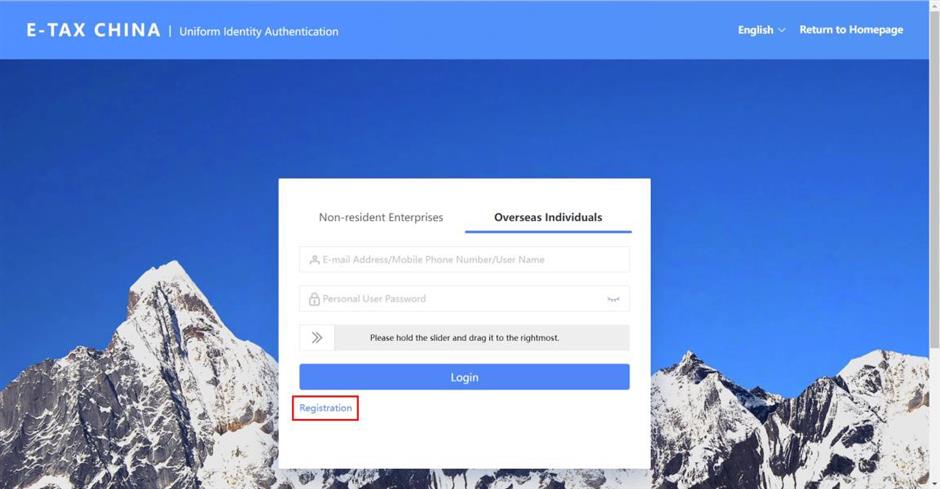Click the blue Login button
940x489 pixels.
(x=465, y=377)
